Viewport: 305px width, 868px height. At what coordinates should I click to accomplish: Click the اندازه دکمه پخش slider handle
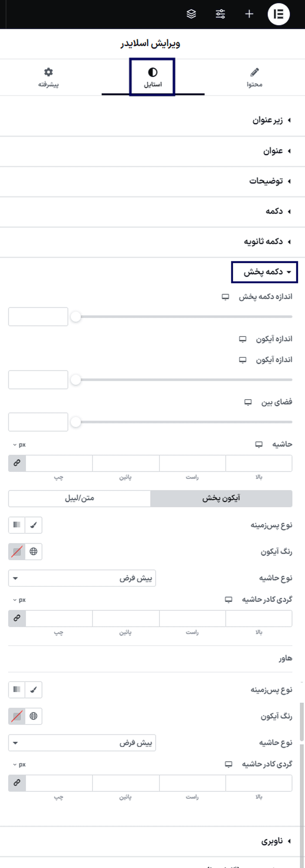(x=77, y=317)
